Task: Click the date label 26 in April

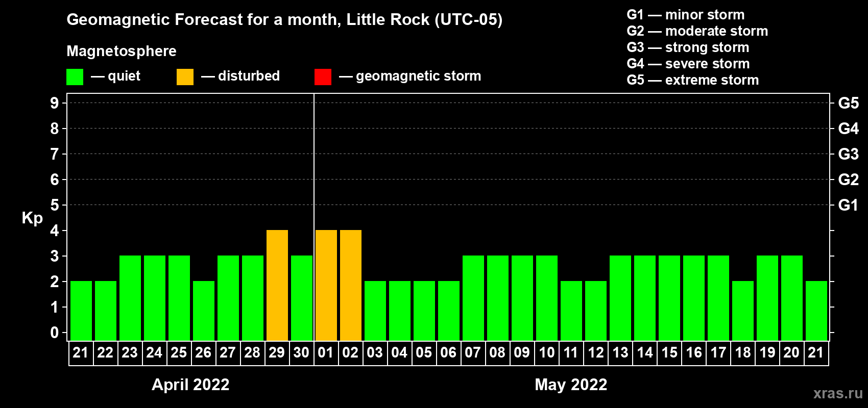Action: click(203, 352)
